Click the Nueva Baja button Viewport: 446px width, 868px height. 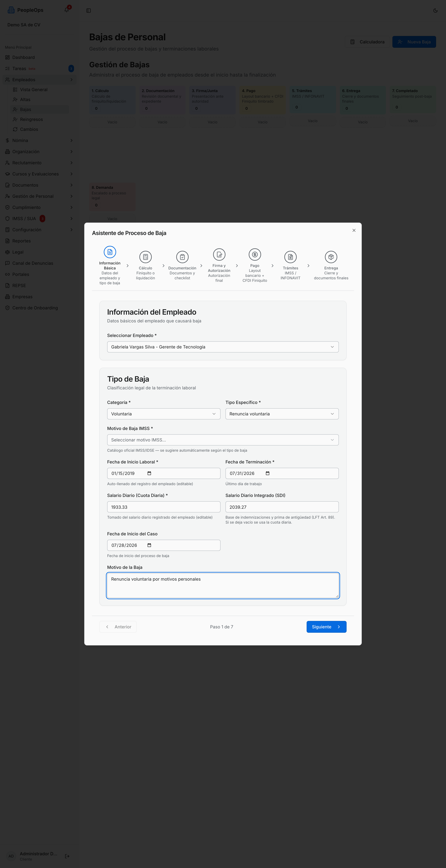pyautogui.click(x=414, y=42)
